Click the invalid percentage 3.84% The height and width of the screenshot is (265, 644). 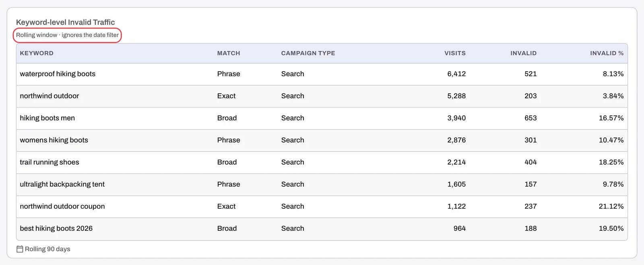tap(613, 96)
